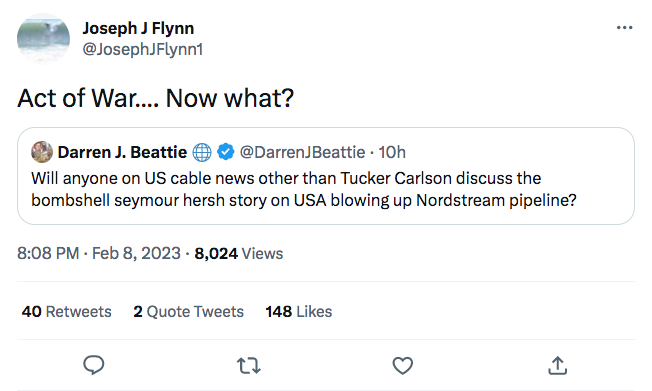The height and width of the screenshot is (391, 652).
Task: View the 148 Likes list
Action: click(x=299, y=312)
